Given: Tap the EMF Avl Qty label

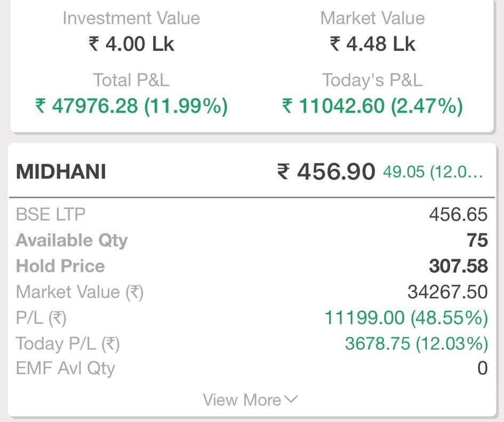Looking at the screenshot, I should coord(66,368).
